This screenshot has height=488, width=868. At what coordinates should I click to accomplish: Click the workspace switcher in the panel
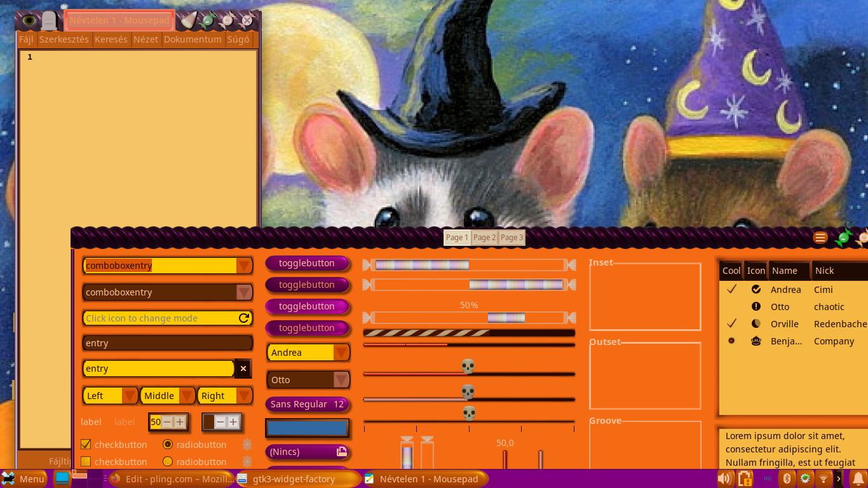coord(88,478)
